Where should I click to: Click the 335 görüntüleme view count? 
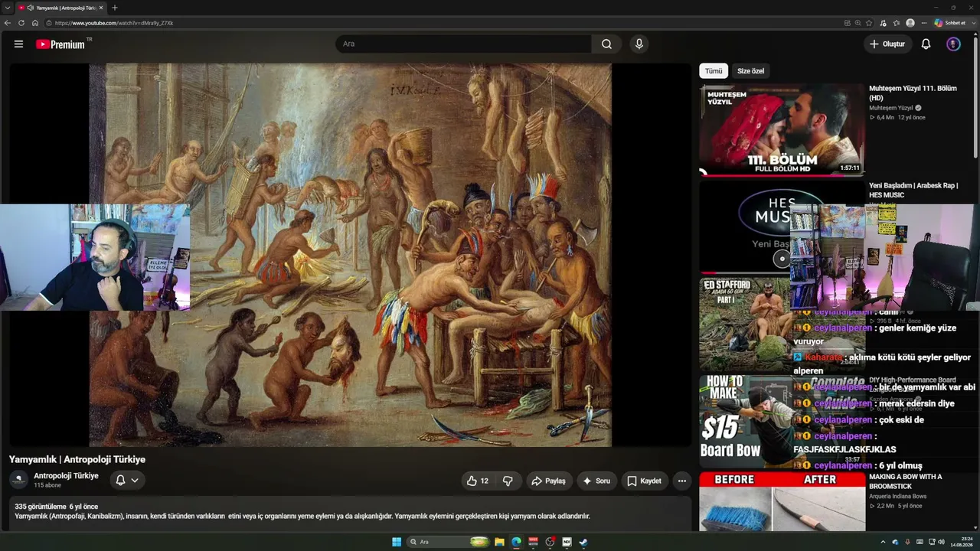[x=40, y=507]
